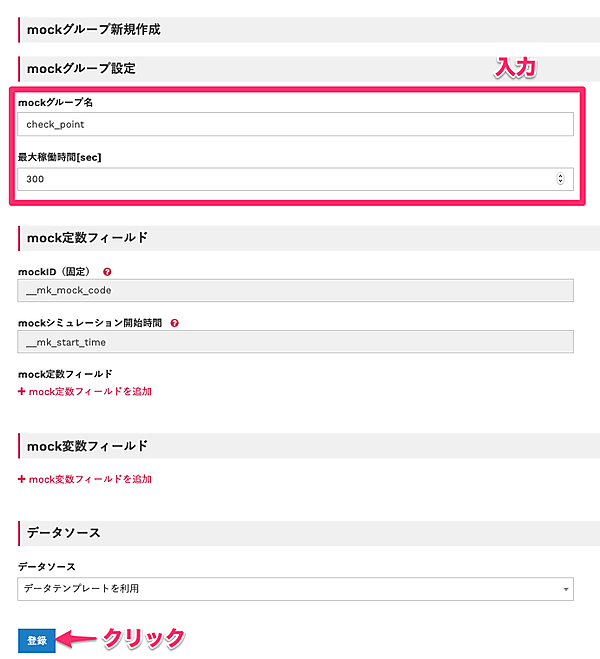Click the 最大稼働時間[sec] field label

click(60, 157)
